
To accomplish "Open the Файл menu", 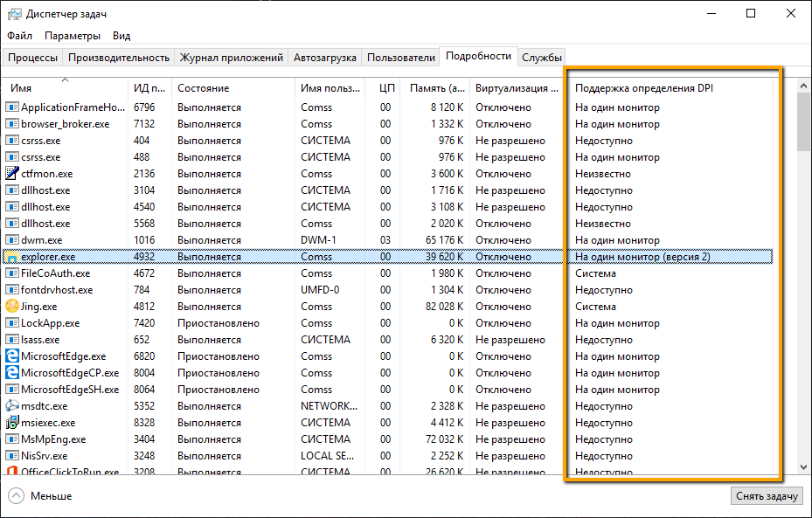I will [20, 36].
